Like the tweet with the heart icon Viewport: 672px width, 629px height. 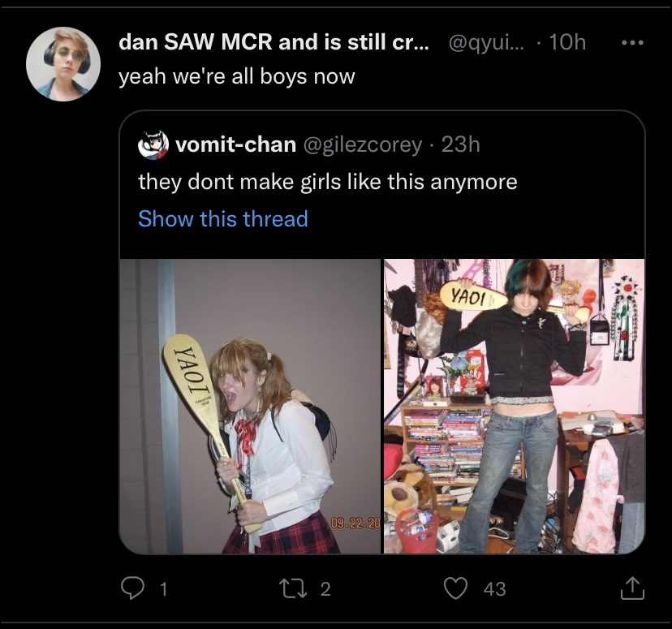click(x=455, y=588)
